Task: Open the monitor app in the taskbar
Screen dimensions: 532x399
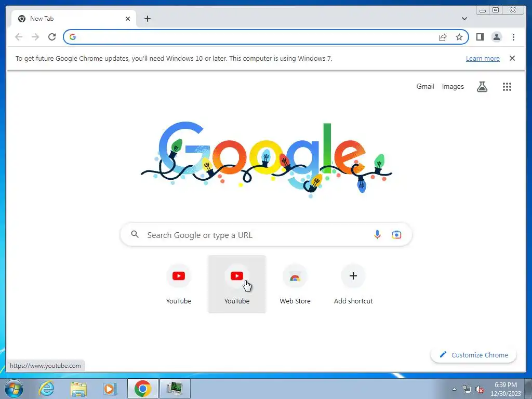Action: (175, 389)
